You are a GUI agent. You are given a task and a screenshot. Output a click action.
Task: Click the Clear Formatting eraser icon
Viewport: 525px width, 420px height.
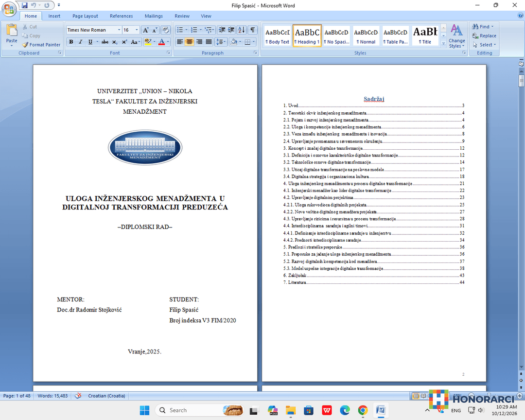pyautogui.click(x=165, y=30)
